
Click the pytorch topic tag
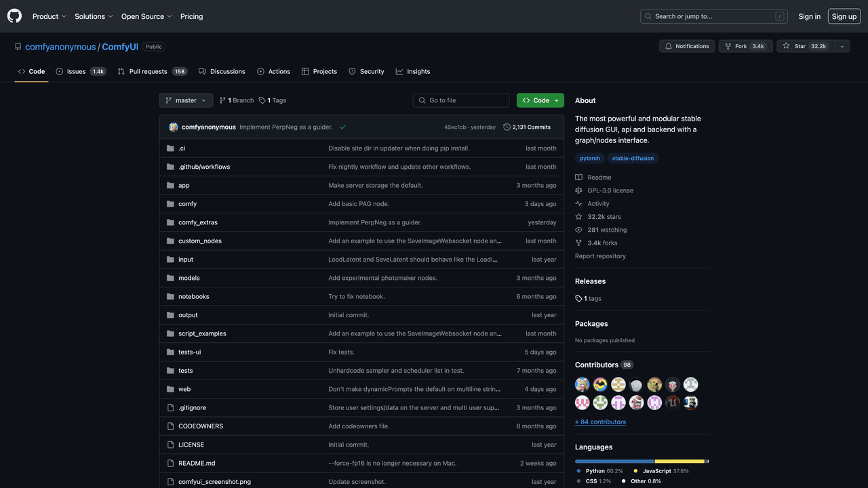click(x=590, y=159)
